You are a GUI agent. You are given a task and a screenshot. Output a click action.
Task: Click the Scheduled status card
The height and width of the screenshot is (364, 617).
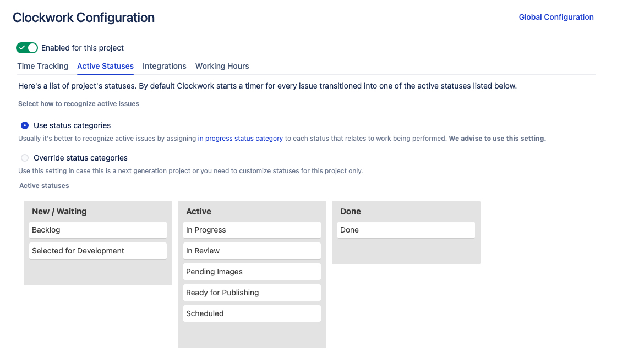(252, 313)
